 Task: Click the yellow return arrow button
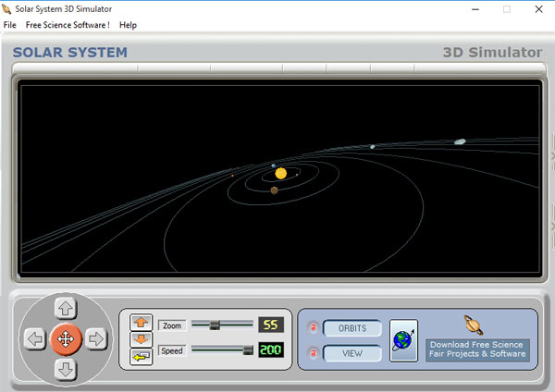tap(142, 356)
